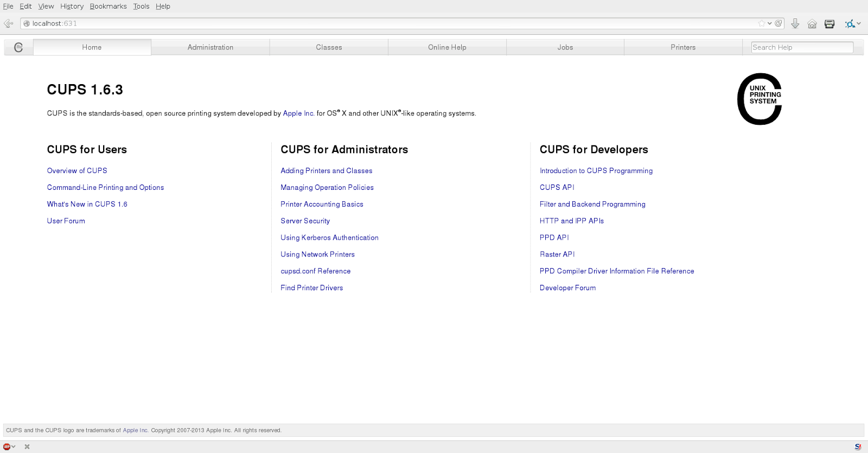Reload the page with the refresh icon
Viewport: 868px width, 453px height.
click(x=778, y=23)
